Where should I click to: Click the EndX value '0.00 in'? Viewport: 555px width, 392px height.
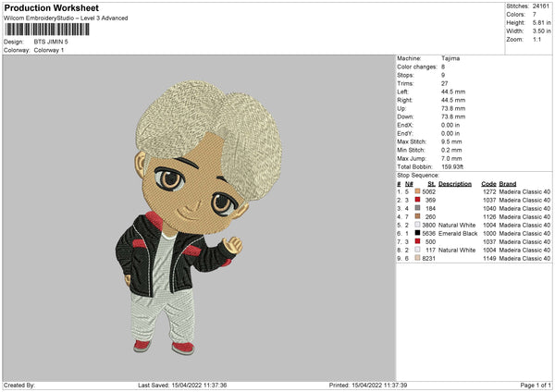coord(450,125)
